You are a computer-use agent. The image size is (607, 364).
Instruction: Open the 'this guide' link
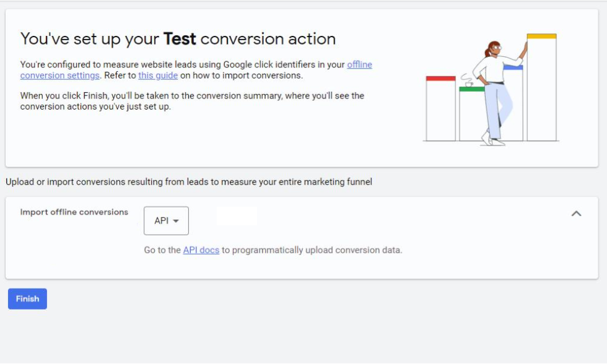point(158,76)
